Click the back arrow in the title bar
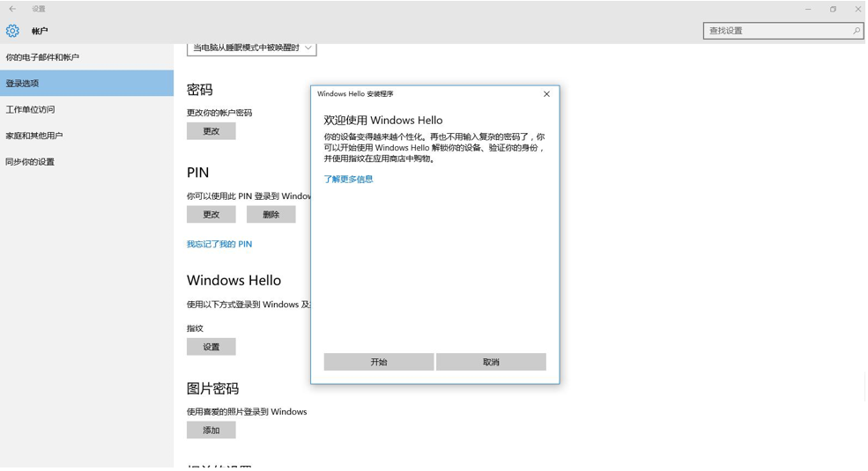Viewport: 868px width, 471px height. (x=12, y=9)
